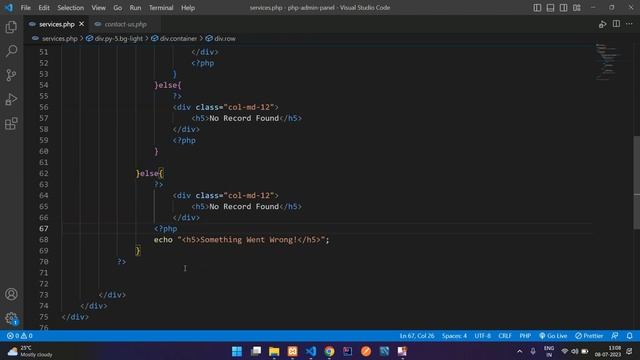
Task: Toggle primary side bar layout icon
Action: (x=537, y=7)
